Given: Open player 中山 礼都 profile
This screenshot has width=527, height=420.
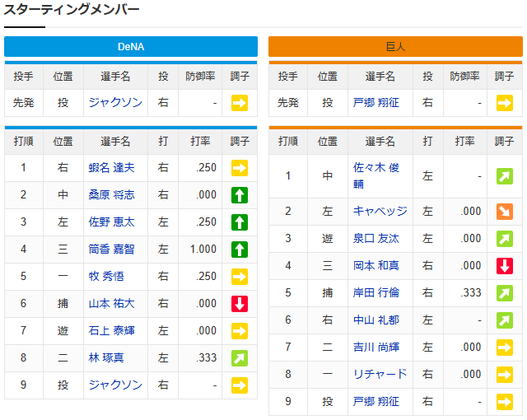Looking at the screenshot, I should (376, 320).
